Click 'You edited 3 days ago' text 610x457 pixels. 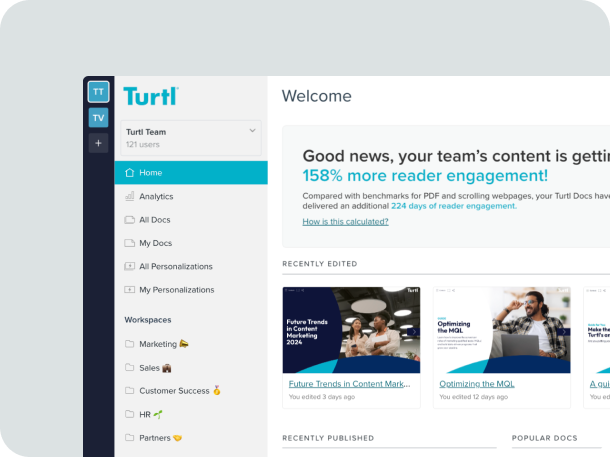(322, 397)
